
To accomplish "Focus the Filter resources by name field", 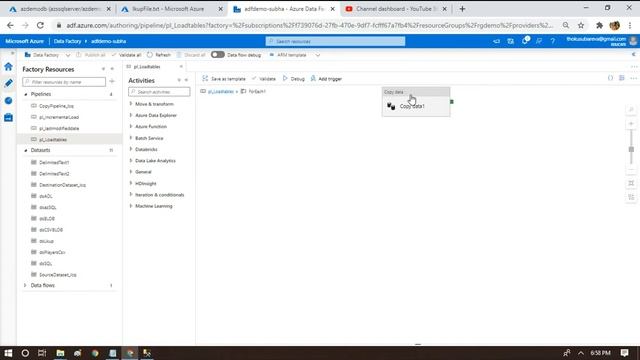I will 64,82.
